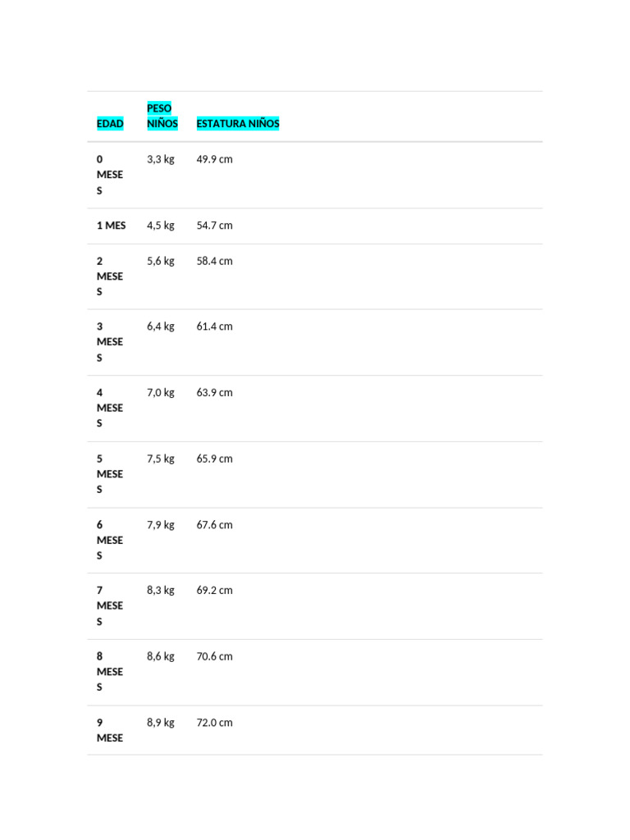Select the 7,9 kg weight cell
The width and height of the screenshot is (630, 840).
pyautogui.click(x=161, y=525)
